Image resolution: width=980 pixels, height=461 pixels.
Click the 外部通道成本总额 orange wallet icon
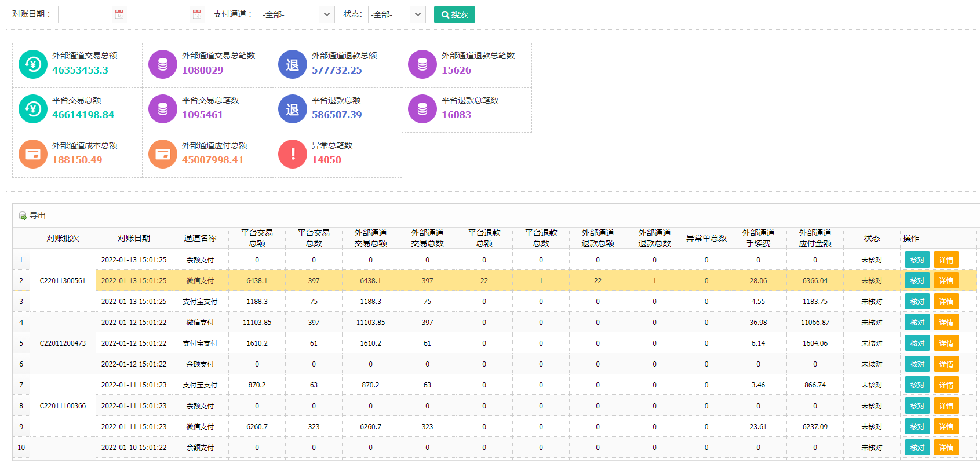pyautogui.click(x=33, y=154)
